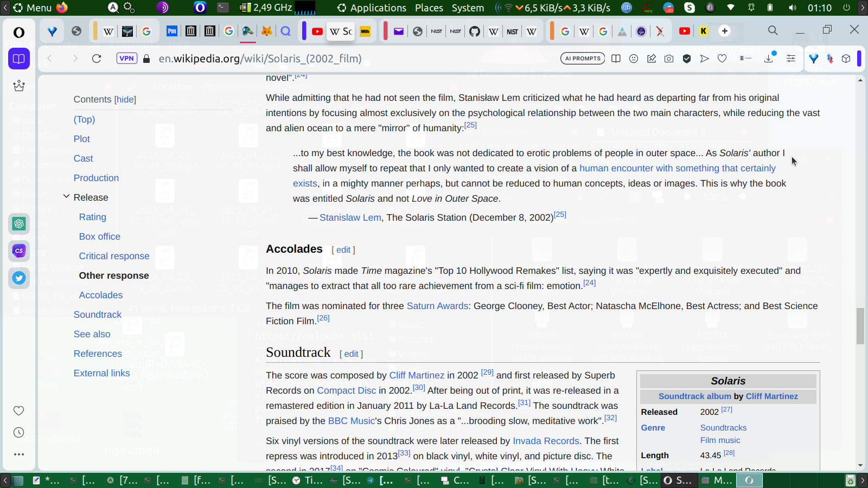Viewport: 868px width, 488px height.
Task: Open the Places menu in the top panel
Action: pos(429,8)
